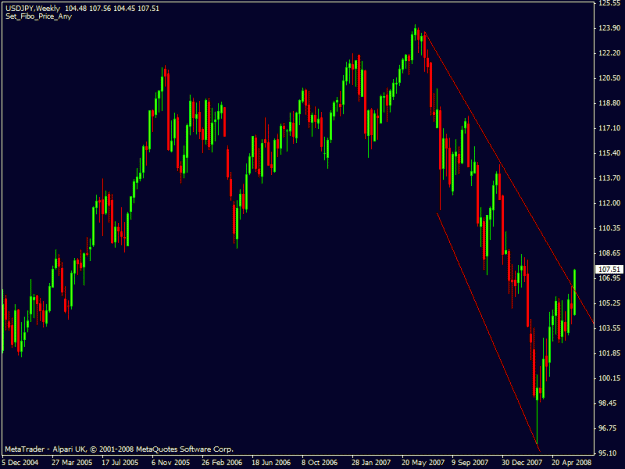
Task: Click the 123.90 price scale value
Action: click(609, 28)
